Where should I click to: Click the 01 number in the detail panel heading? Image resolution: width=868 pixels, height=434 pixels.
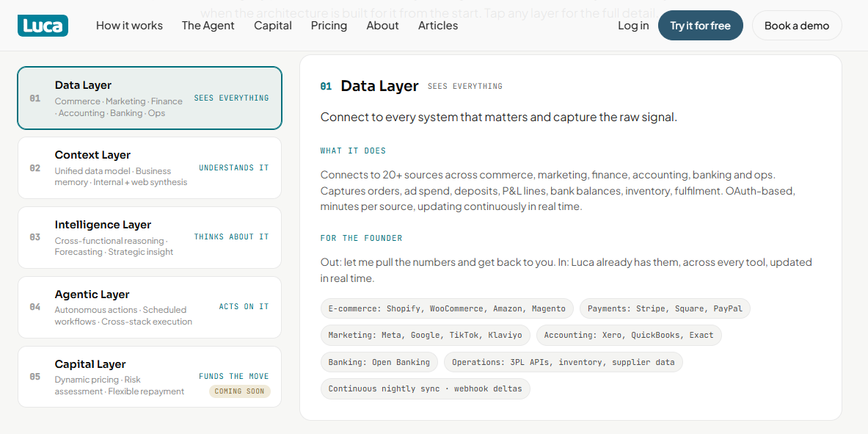pos(326,87)
